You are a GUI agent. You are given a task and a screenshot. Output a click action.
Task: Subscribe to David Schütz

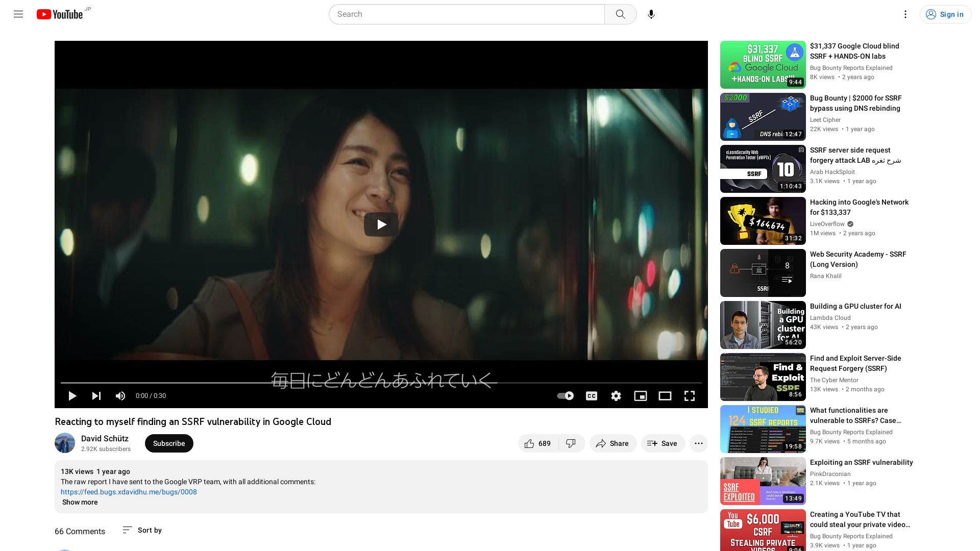(169, 443)
